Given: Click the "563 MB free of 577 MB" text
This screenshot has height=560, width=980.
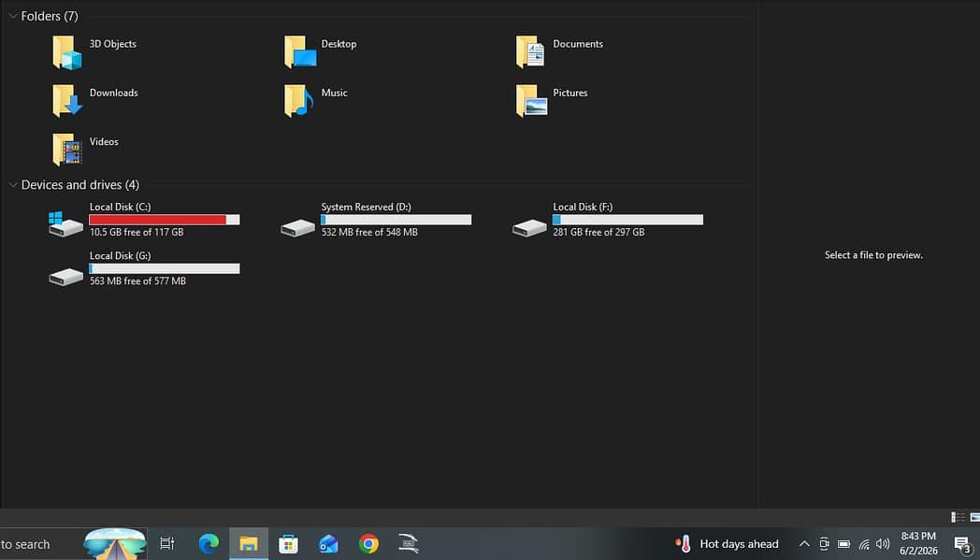Looking at the screenshot, I should 137,280.
